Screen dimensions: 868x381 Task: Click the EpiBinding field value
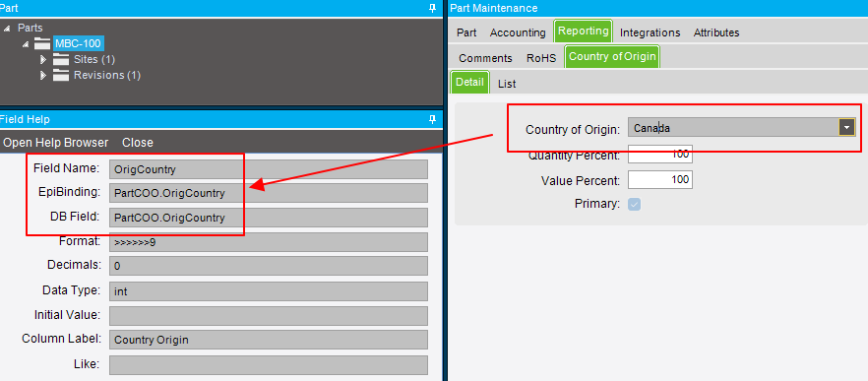(269, 193)
